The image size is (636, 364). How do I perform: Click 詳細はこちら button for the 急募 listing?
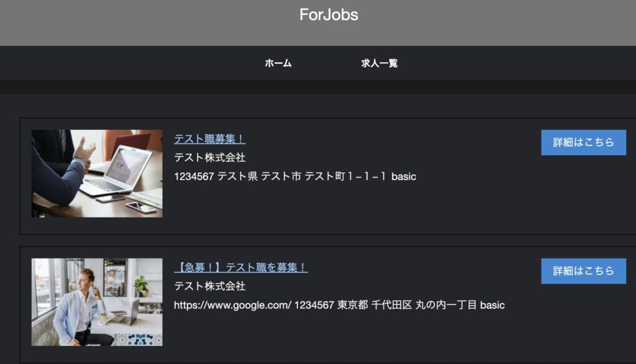583,271
